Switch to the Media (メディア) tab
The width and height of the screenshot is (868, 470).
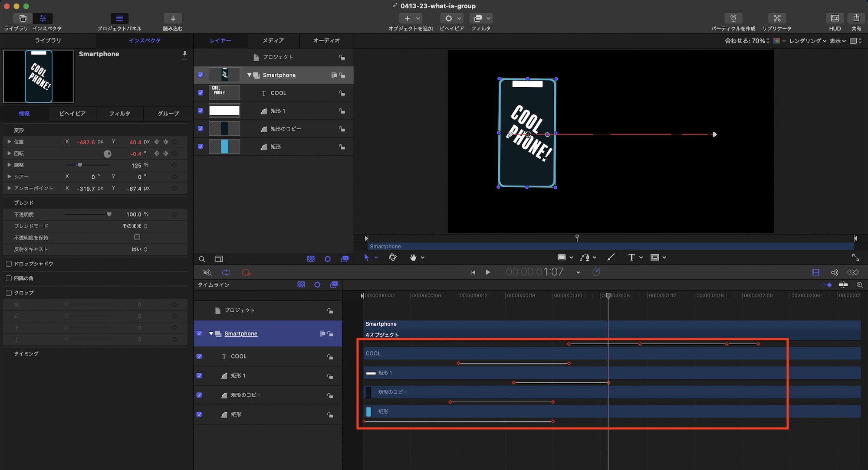pos(273,40)
